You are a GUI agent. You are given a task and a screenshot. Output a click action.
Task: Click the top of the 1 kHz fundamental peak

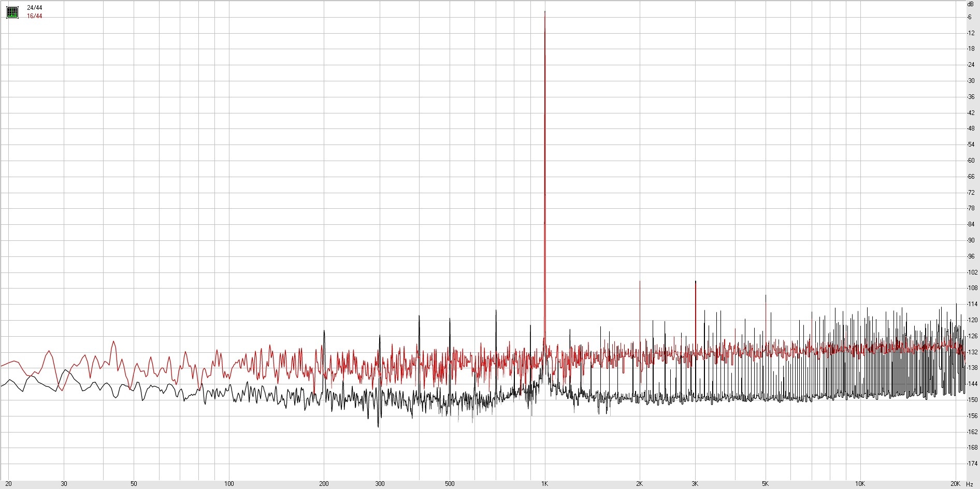[x=545, y=12]
